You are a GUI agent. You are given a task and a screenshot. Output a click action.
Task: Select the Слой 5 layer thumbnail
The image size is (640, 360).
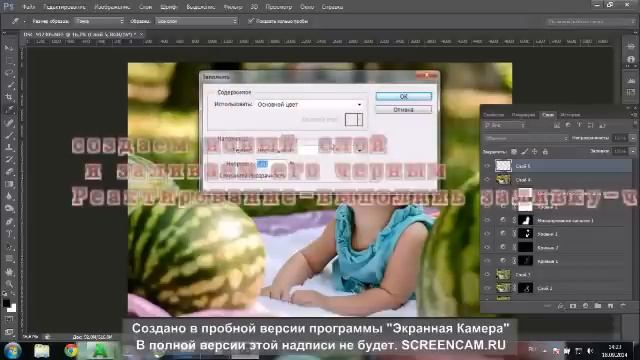(x=503, y=166)
